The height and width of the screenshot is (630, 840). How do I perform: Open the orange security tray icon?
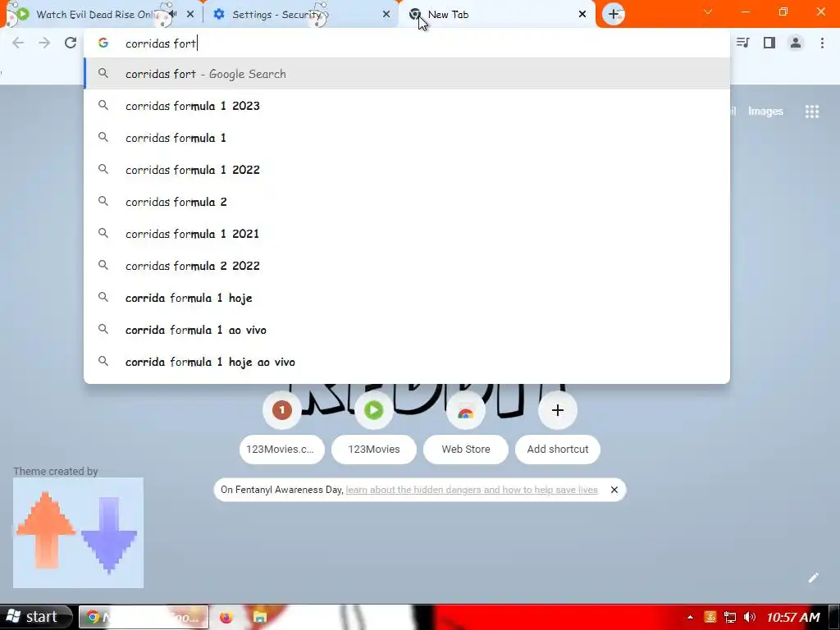pyautogui.click(x=710, y=618)
